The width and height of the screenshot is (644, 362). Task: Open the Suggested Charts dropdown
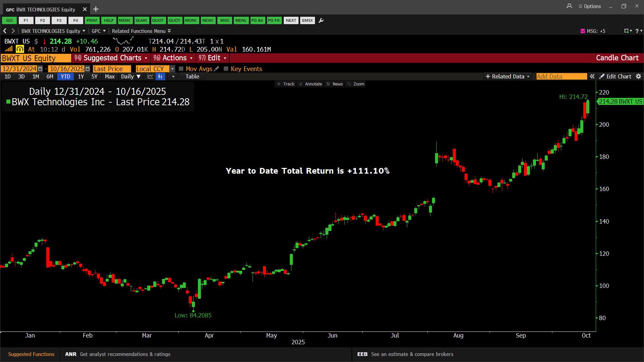point(112,58)
